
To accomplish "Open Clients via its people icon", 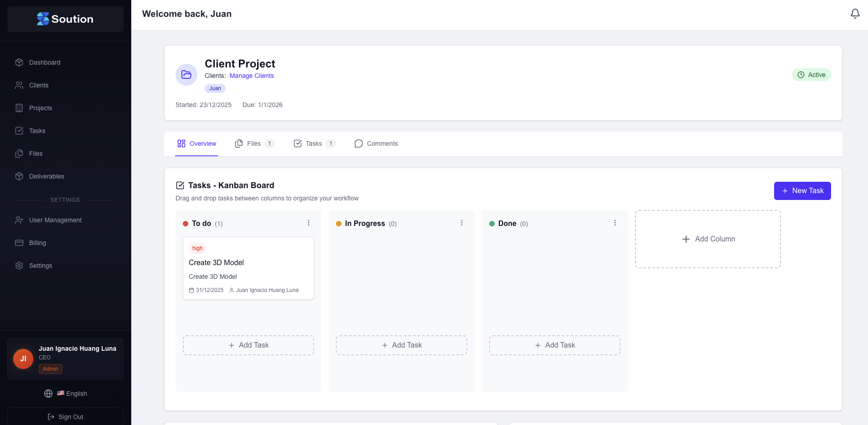I will [x=19, y=85].
